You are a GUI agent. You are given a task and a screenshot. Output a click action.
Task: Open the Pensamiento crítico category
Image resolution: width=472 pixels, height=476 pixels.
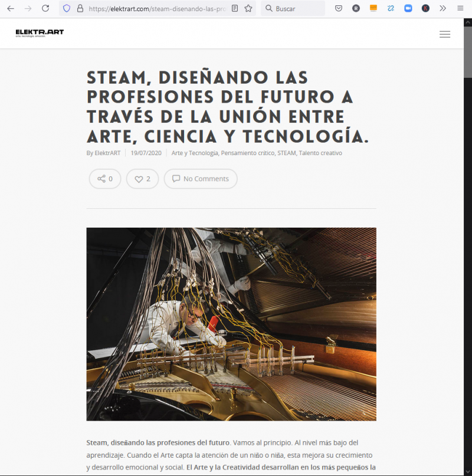pyautogui.click(x=248, y=153)
